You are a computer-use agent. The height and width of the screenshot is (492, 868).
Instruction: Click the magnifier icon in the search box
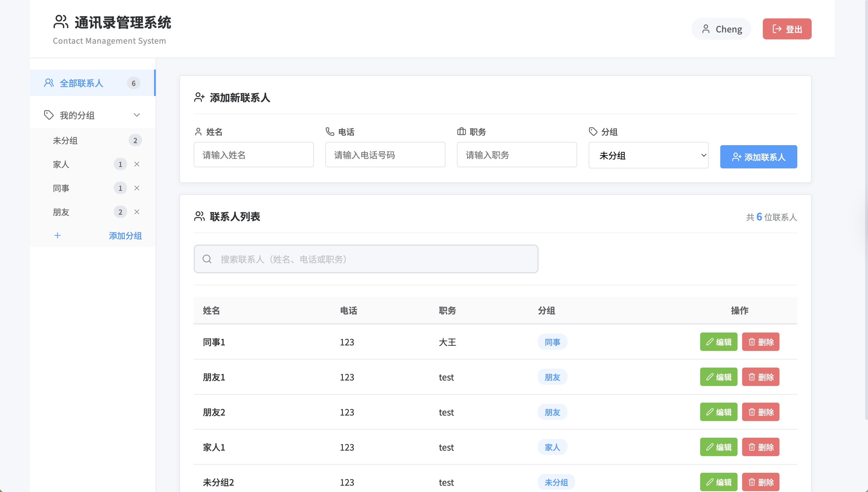(x=207, y=259)
